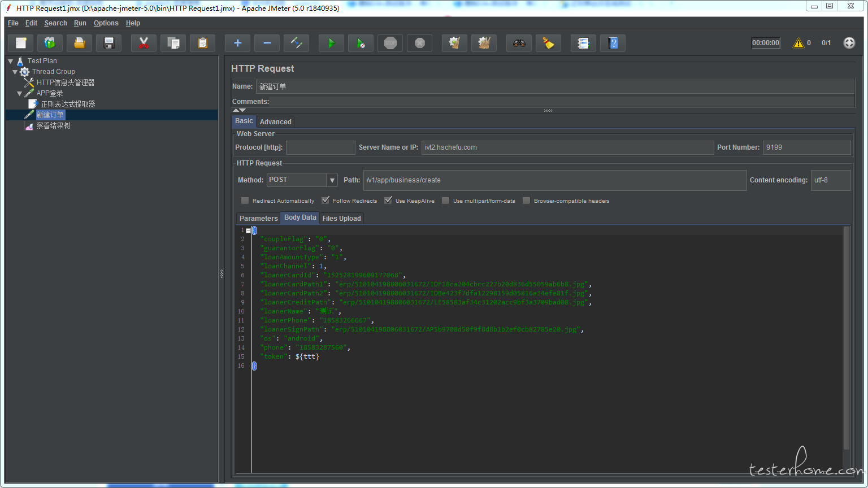Screen dimensions: 868x488
Task: Click the Cut scissors icon
Action: [144, 43]
